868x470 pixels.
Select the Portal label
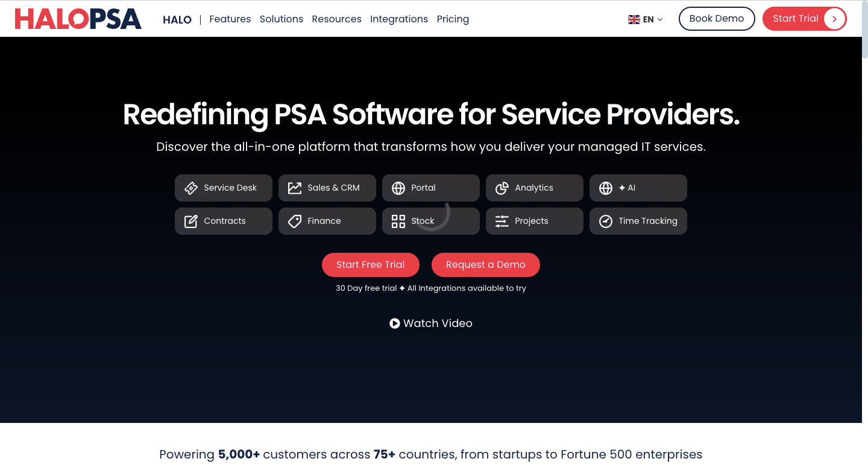[423, 188]
